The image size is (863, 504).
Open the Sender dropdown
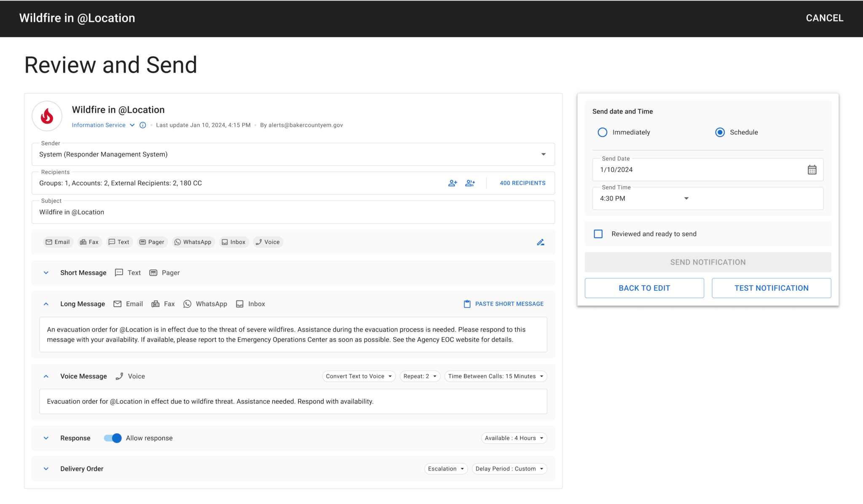point(543,155)
